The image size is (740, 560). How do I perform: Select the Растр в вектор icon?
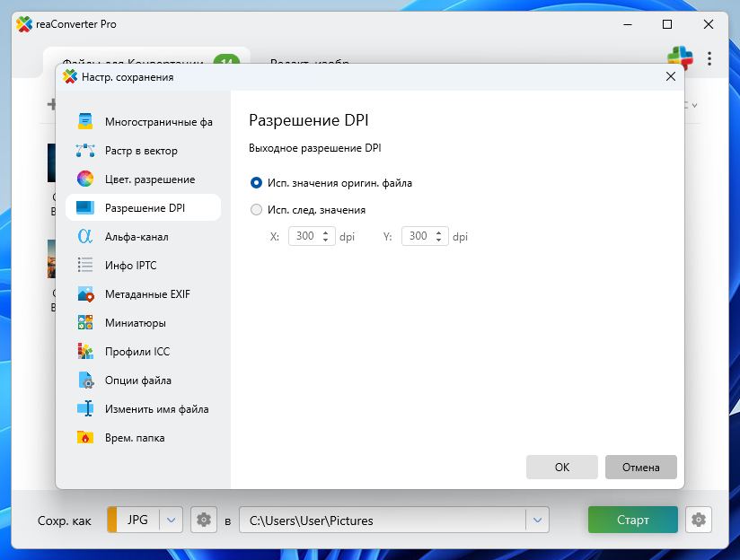(85, 151)
